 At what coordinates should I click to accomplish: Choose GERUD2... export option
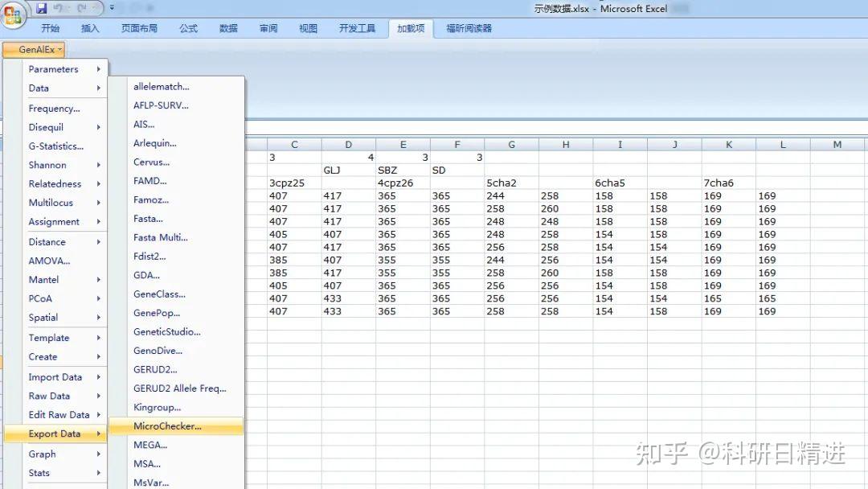[176, 369]
